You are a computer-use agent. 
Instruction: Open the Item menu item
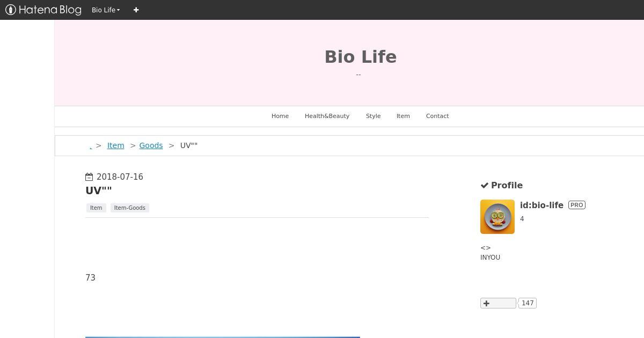pos(403,116)
